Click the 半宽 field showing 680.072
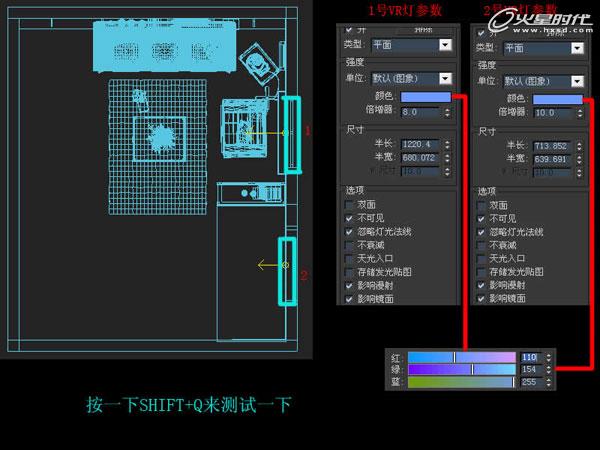The width and height of the screenshot is (600, 450). [421, 158]
